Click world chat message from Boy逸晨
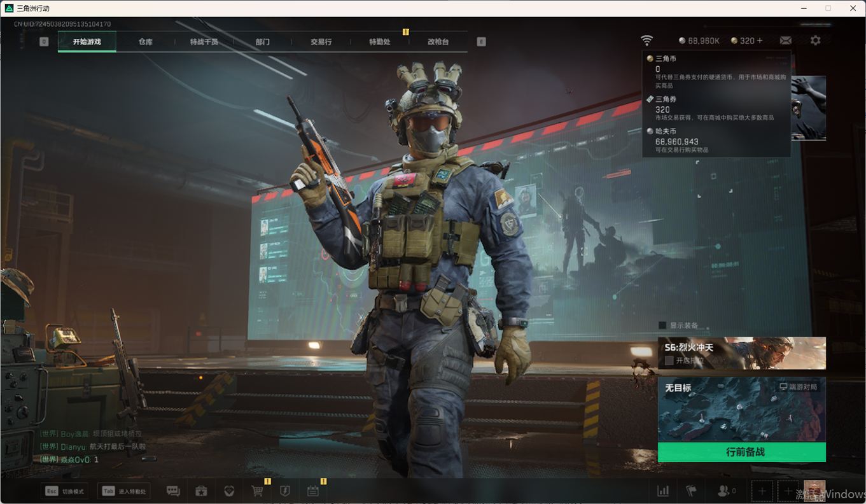866x504 pixels. 91,434
